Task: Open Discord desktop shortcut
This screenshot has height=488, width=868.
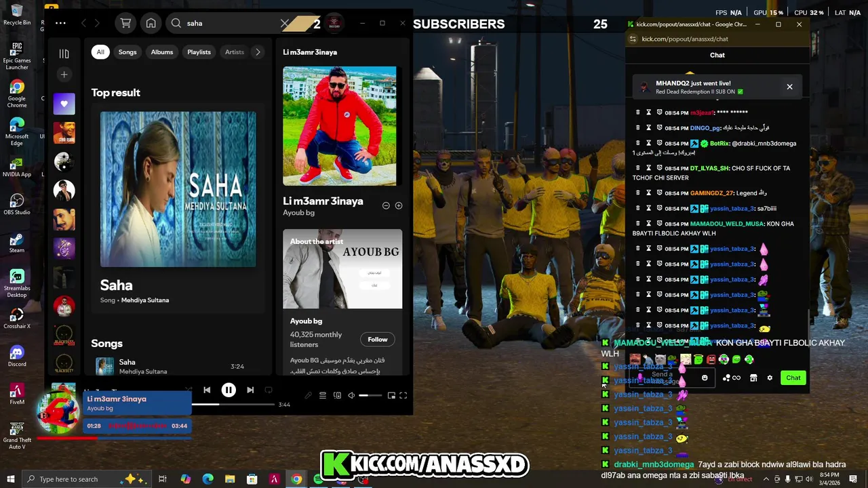Action: click(x=17, y=356)
